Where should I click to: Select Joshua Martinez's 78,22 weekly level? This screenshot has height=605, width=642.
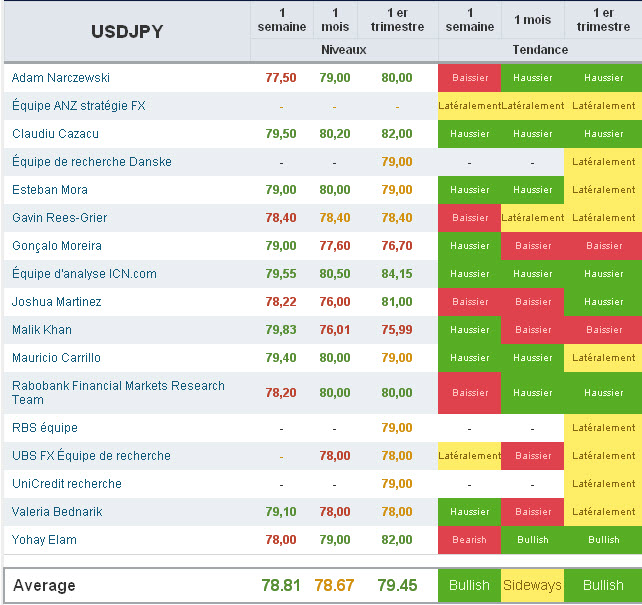coord(281,302)
